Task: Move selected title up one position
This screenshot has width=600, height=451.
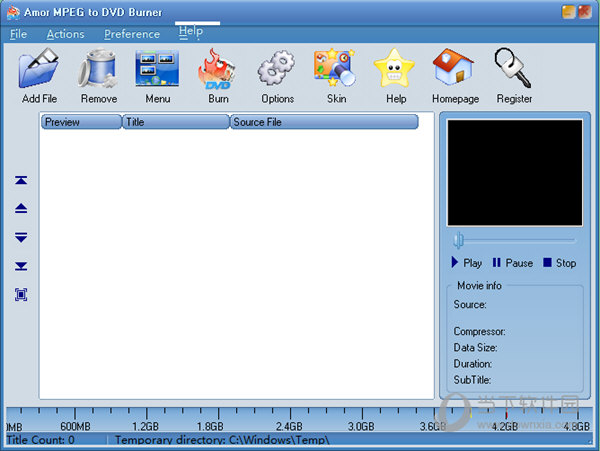Action: tap(21, 208)
